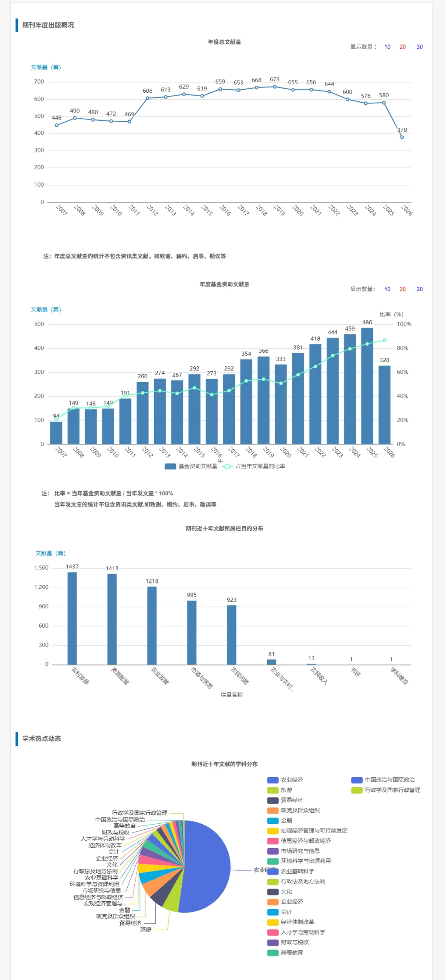Click the swatch beside 人才学与劳动科学 legend
The height and width of the screenshot is (980, 445).
[273, 932]
